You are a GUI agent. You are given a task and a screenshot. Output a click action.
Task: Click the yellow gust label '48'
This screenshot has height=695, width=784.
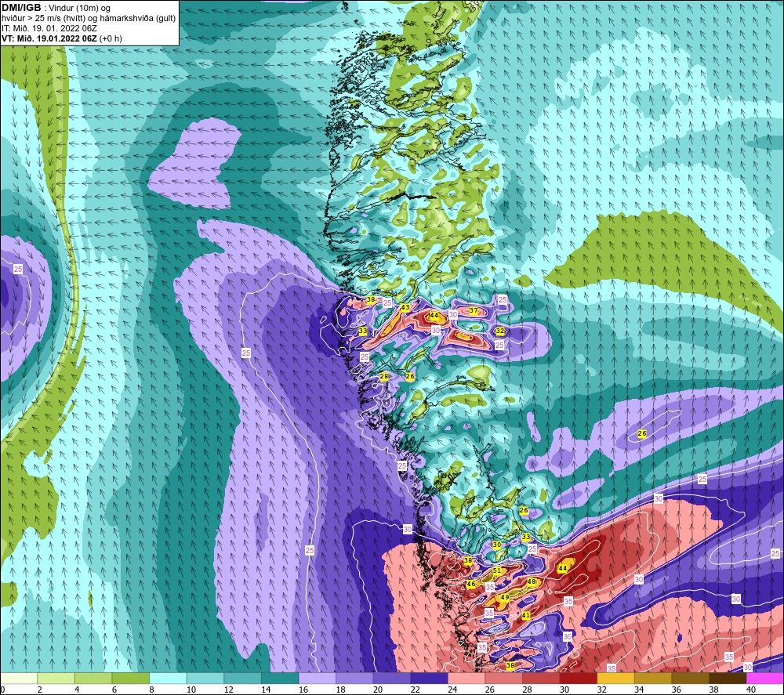coord(531,581)
